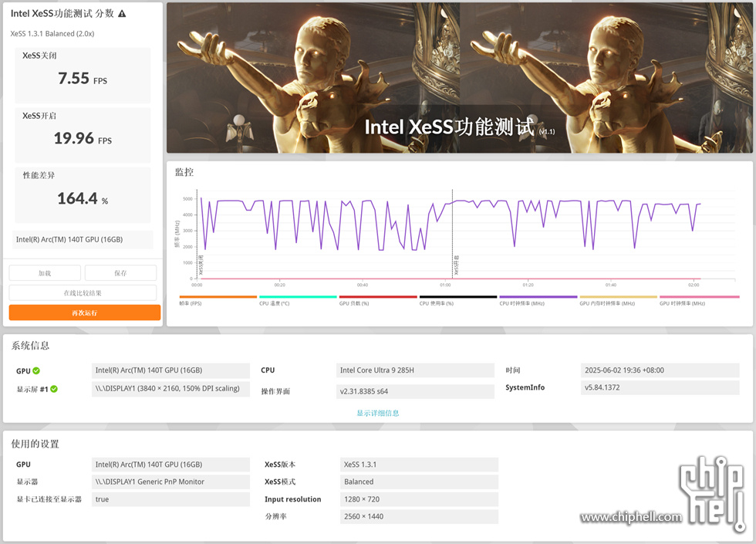This screenshot has width=756, height=544.
Task: Click the true value for 显卡已连接至显示器
Action: [170, 499]
